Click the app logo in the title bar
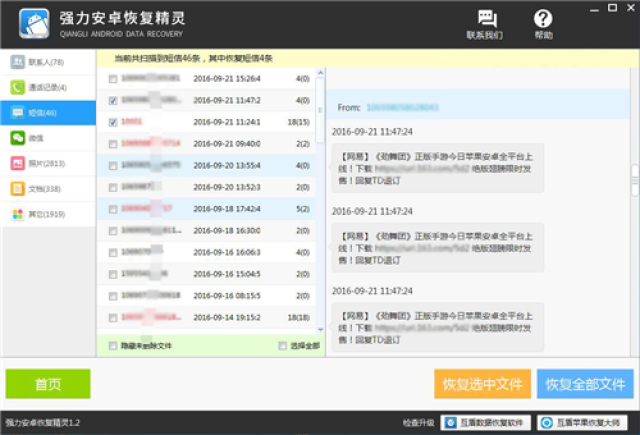 pos(34,24)
